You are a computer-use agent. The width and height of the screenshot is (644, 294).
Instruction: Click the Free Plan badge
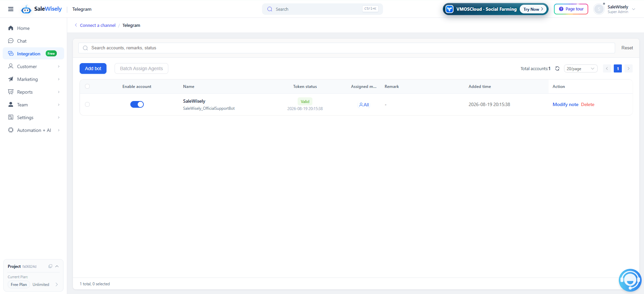[x=19, y=285]
